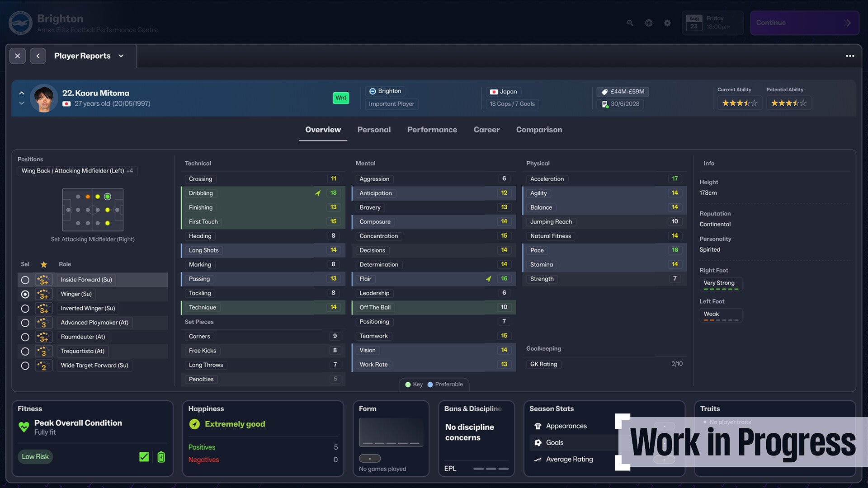Viewport: 868px width, 488px height.
Task: Click the search magnifier icon top right
Action: [x=631, y=23]
